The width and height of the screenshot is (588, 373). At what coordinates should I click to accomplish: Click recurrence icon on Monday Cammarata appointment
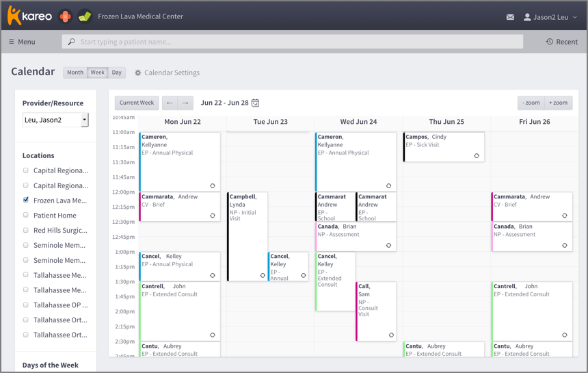pos(213,216)
